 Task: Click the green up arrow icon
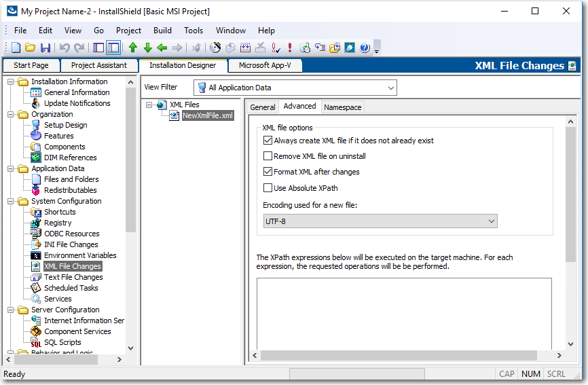pyautogui.click(x=132, y=48)
